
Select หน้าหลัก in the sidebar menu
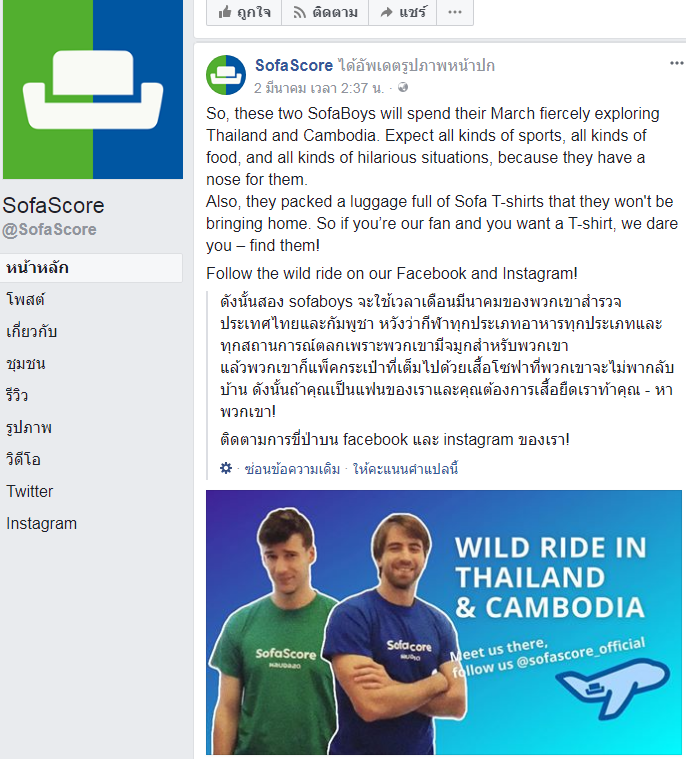click(91, 268)
